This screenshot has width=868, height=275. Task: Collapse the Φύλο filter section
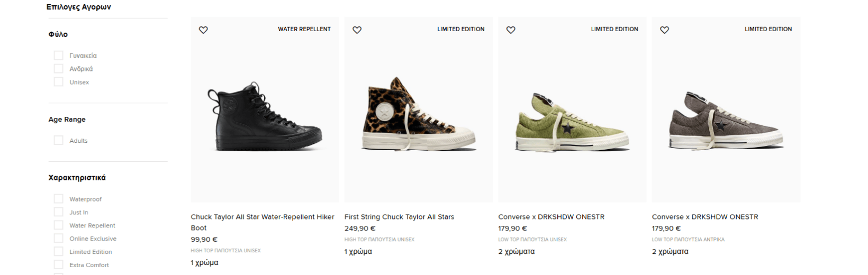click(58, 34)
